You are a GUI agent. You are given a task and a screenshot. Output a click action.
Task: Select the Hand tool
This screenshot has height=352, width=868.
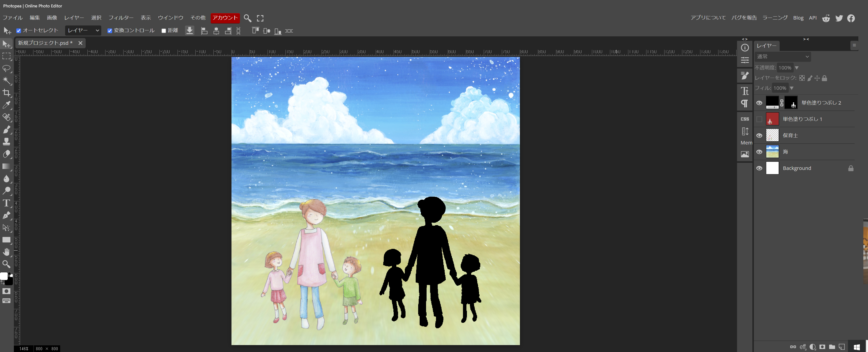click(x=6, y=252)
